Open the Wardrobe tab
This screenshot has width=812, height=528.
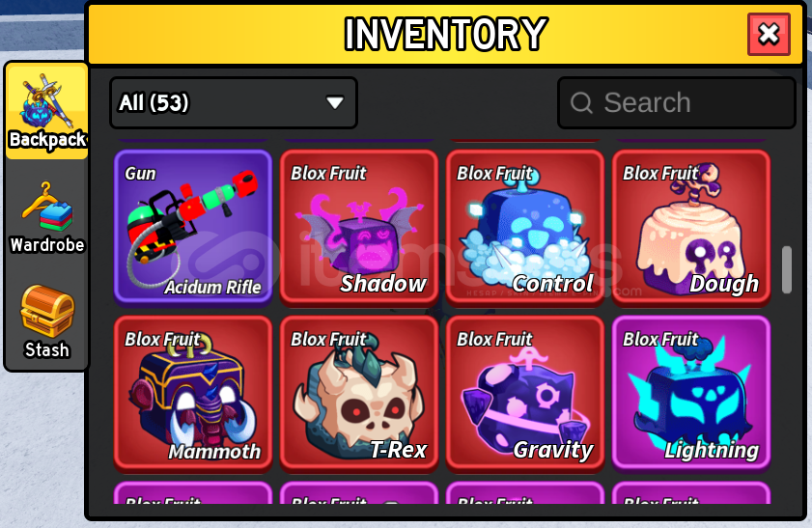(47, 217)
